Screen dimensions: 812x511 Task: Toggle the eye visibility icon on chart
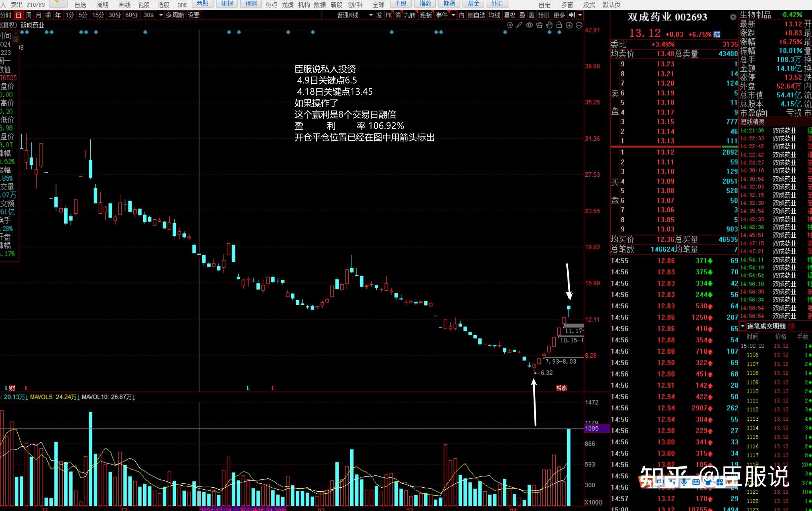[529, 25]
